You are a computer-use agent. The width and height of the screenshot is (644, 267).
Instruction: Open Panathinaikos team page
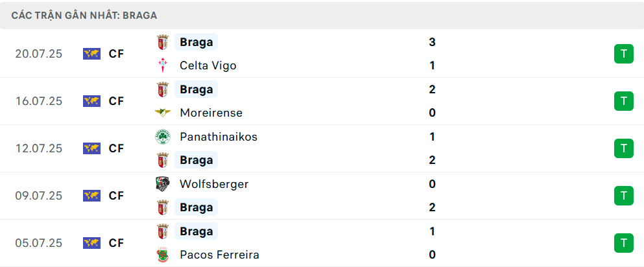(219, 137)
